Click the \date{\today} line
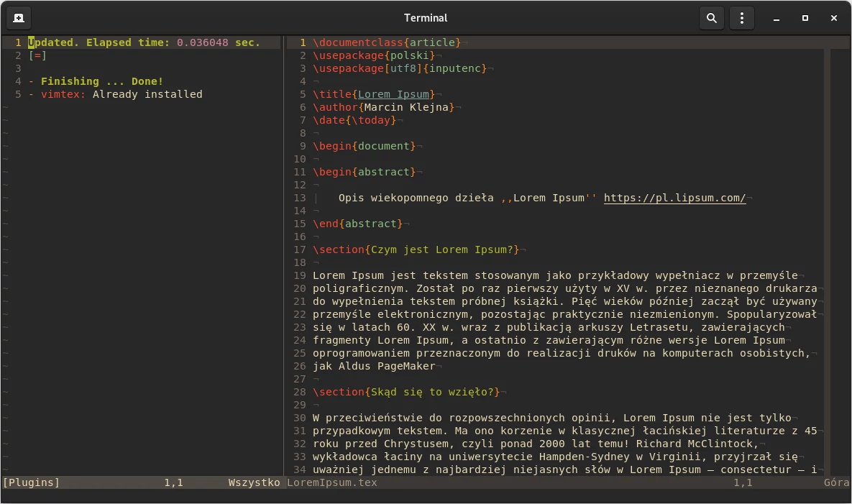The width and height of the screenshot is (852, 504). [354, 120]
